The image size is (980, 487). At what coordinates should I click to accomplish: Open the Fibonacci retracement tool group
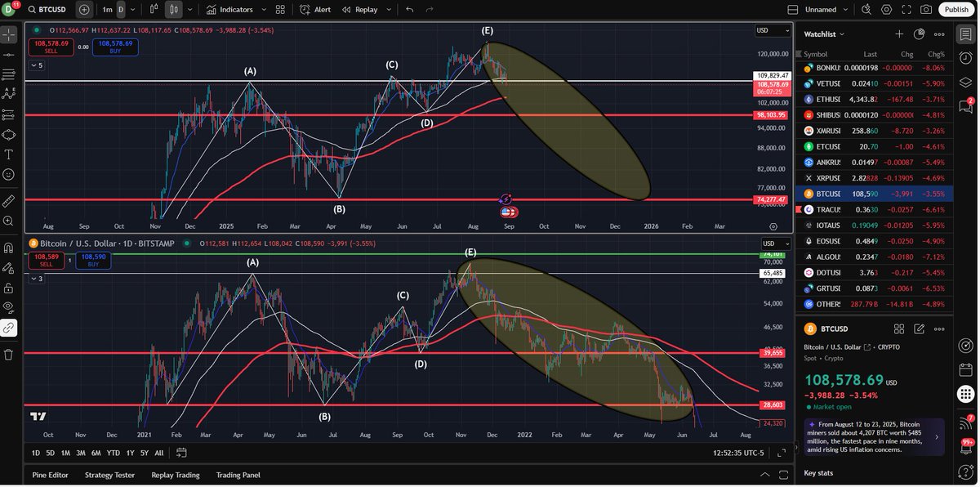[x=8, y=74]
